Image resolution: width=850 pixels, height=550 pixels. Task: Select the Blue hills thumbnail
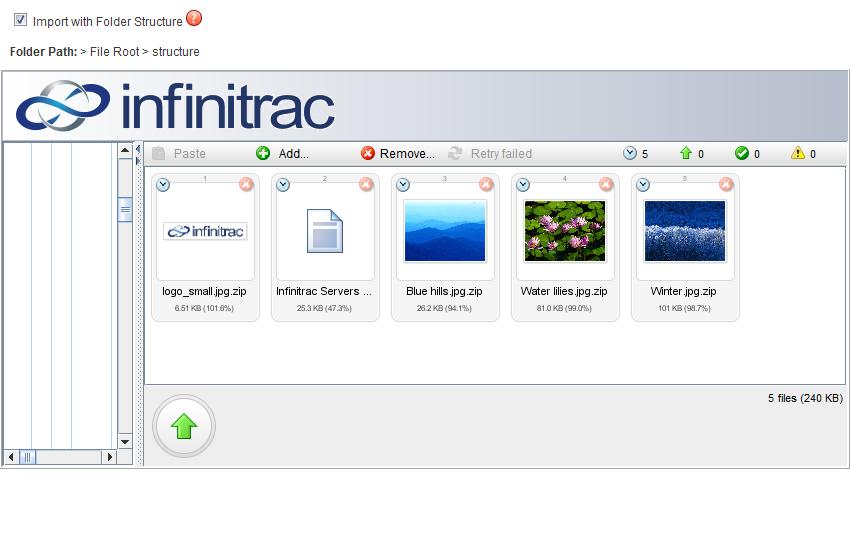pos(445,231)
